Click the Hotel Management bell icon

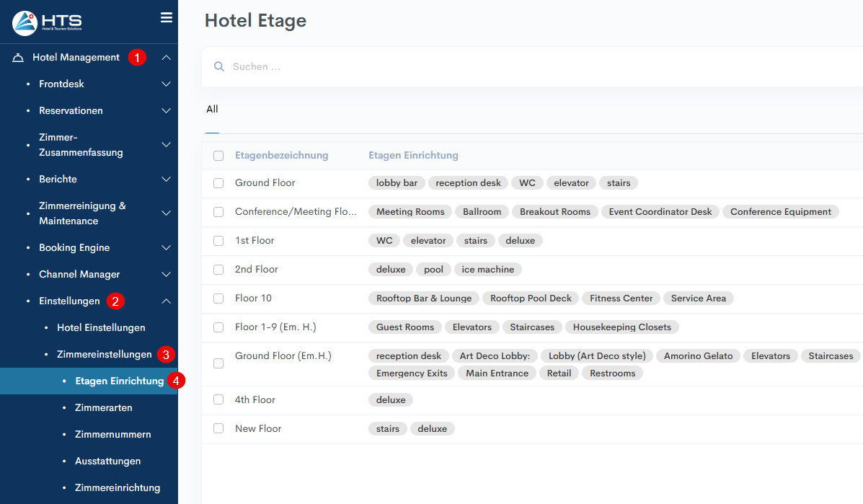point(18,58)
